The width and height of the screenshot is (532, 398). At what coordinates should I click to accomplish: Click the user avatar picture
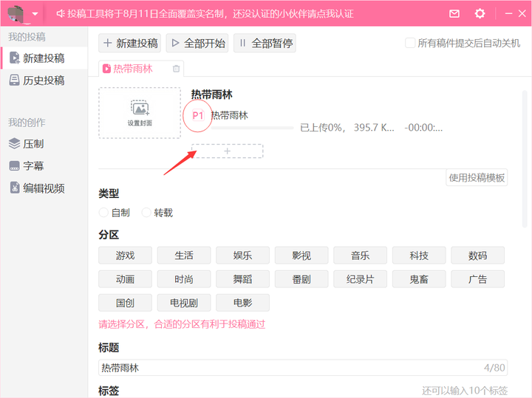point(16,14)
